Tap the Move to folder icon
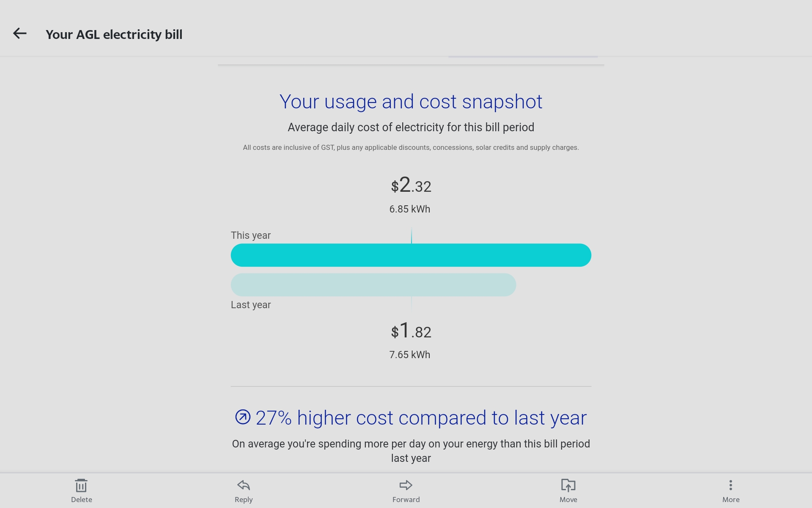This screenshot has height=508, width=812. pos(568,485)
